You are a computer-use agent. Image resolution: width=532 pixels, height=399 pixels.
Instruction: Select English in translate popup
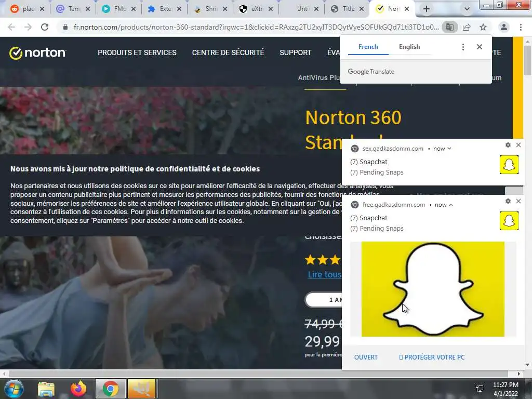(x=409, y=47)
